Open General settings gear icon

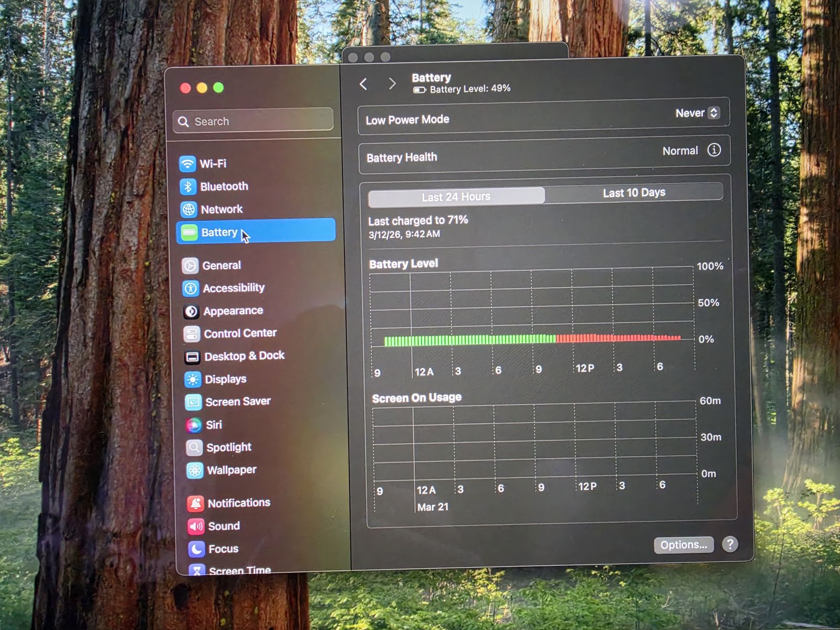(190, 266)
